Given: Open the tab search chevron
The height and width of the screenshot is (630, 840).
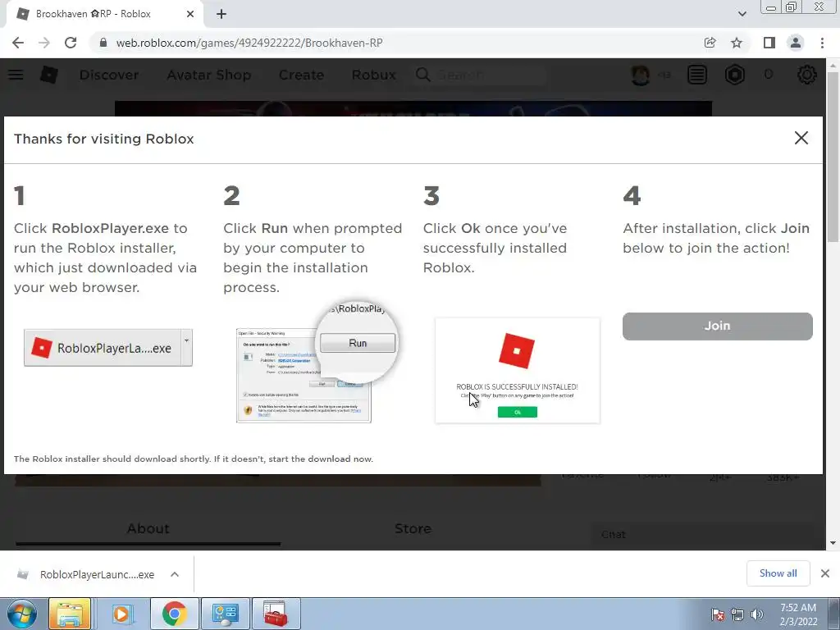Looking at the screenshot, I should pos(742,14).
